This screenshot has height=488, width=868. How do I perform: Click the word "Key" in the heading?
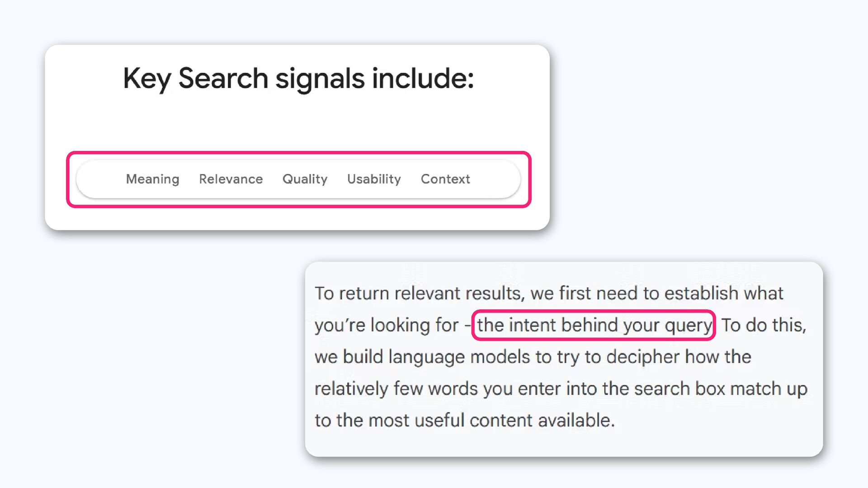(x=147, y=79)
